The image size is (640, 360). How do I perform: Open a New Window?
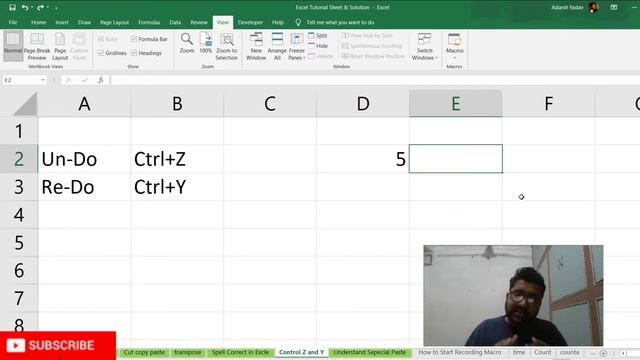coord(256,46)
